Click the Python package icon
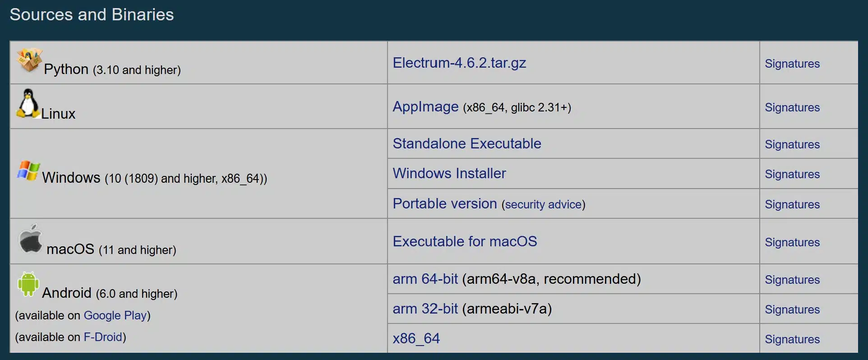Viewport: 868px width, 360px height. coord(28,60)
